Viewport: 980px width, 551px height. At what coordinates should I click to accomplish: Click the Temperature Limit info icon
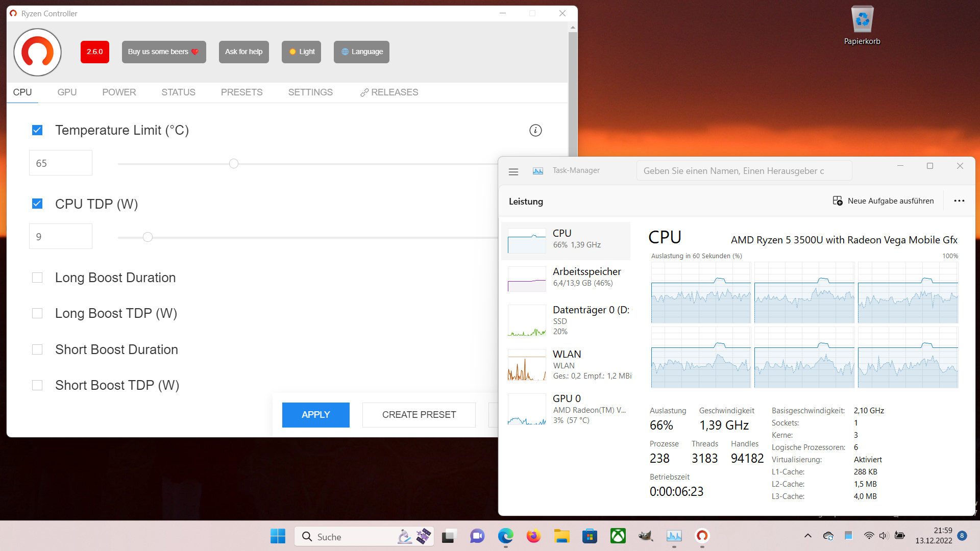(x=535, y=130)
